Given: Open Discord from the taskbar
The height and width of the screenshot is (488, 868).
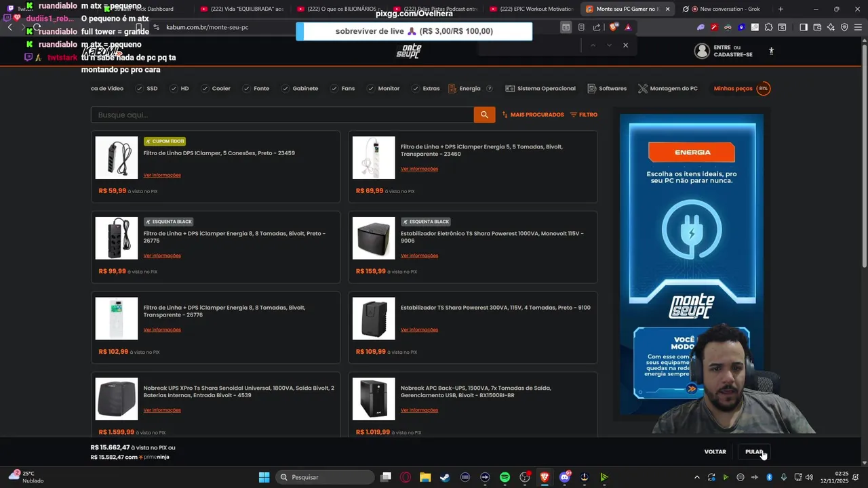Looking at the screenshot, I should 564,477.
